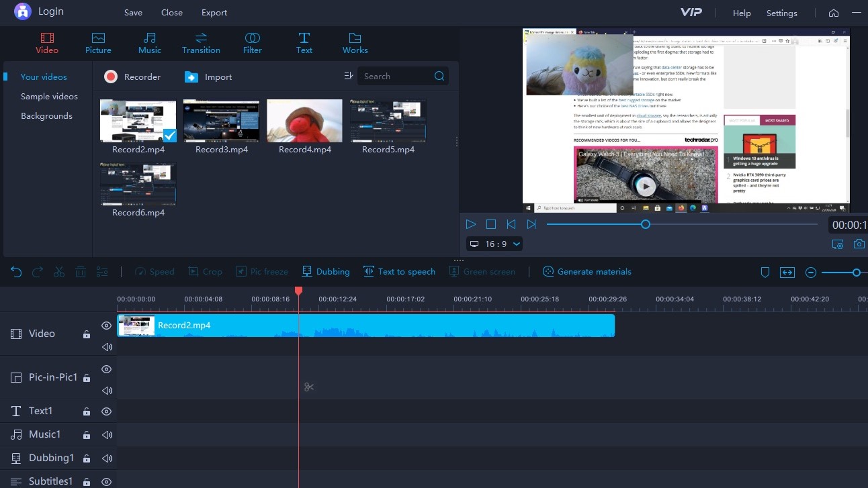Screen dimensions: 868x488
Task: Play the preview video
Action: [471, 224]
